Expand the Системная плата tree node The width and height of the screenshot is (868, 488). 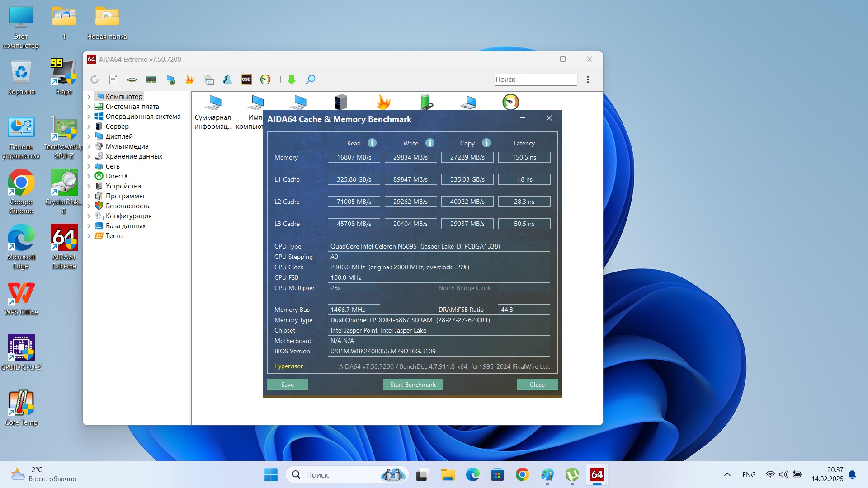[x=89, y=107]
